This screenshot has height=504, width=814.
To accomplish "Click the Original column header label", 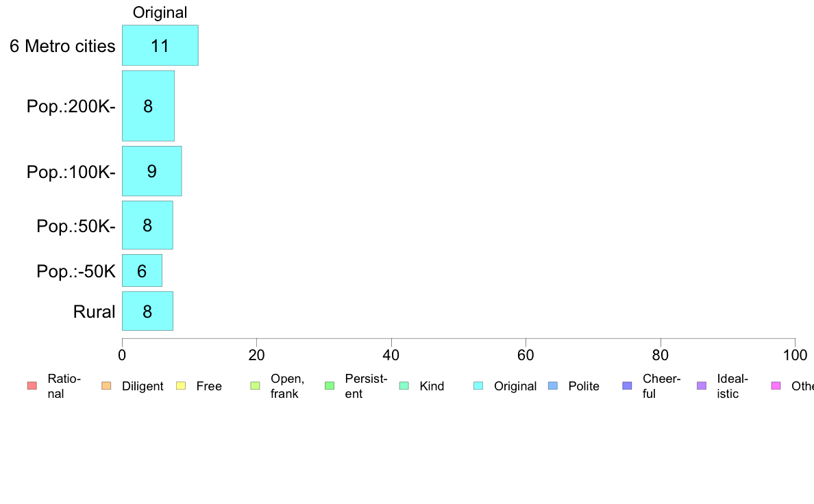I will (x=160, y=12).
